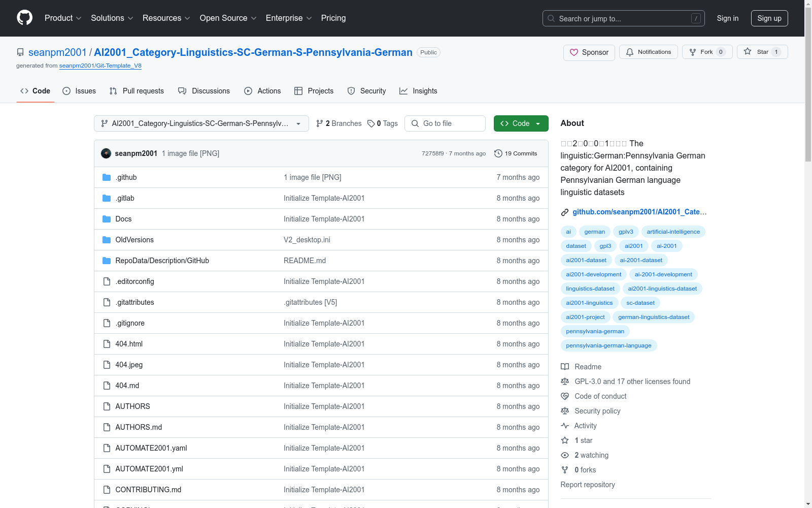Click the GPL license scale icon
The image size is (812, 508).
pyautogui.click(x=565, y=382)
